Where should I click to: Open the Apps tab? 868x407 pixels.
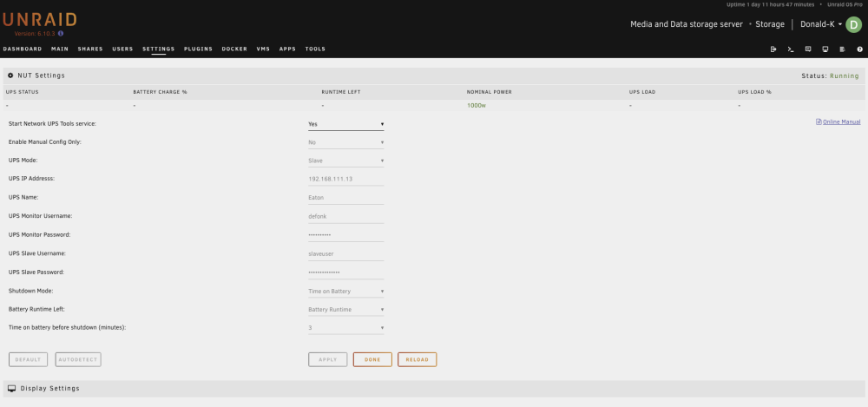[287, 49]
